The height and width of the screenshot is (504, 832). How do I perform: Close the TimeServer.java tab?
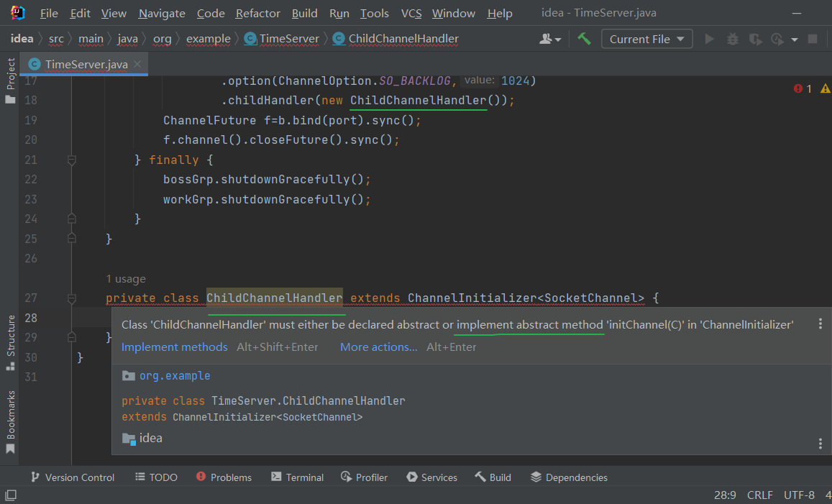[x=137, y=64]
